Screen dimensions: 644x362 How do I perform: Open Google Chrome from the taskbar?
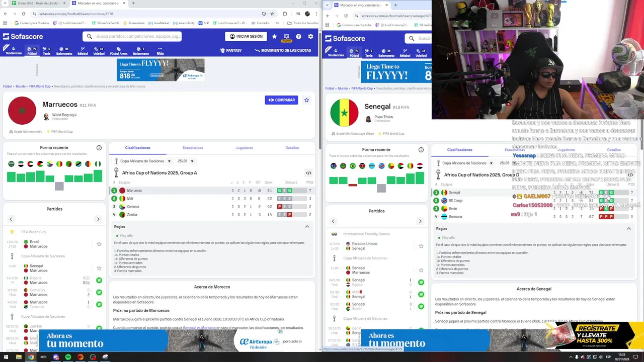[x=31, y=357]
